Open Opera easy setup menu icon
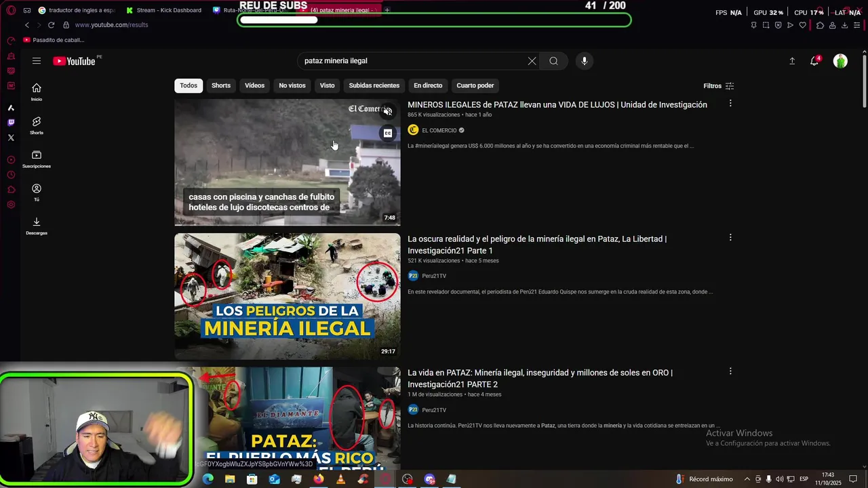 point(856,25)
